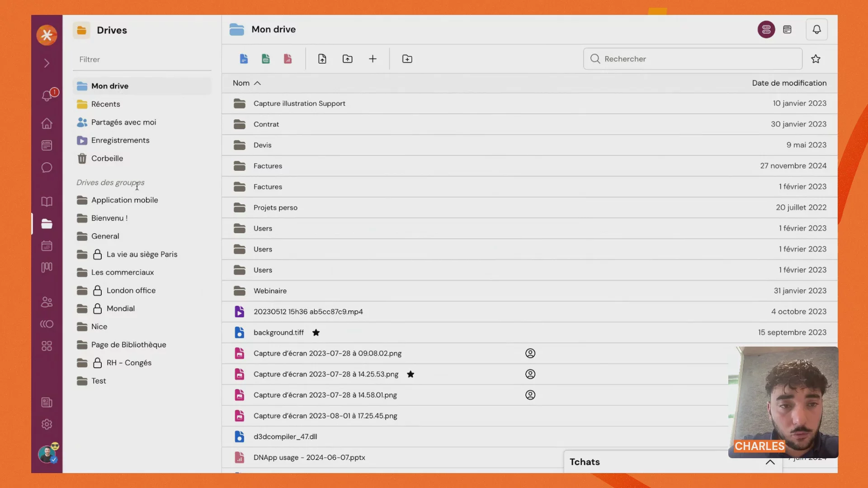
Task: Open the Webinaire folder
Action: point(529,291)
